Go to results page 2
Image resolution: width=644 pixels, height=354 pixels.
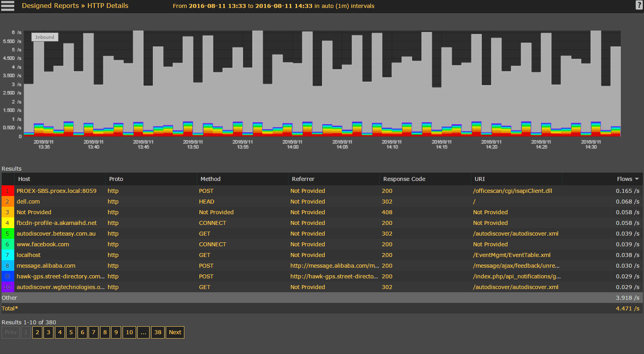pyautogui.click(x=37, y=332)
